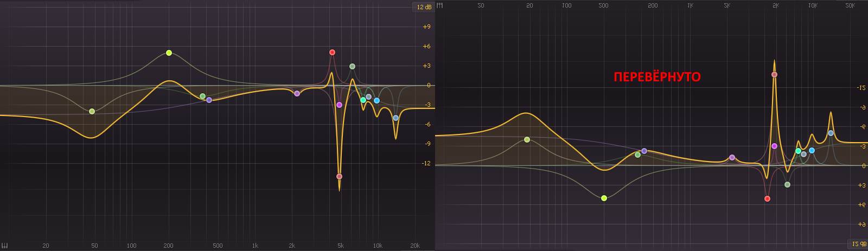The height and width of the screenshot is (251, 868).
Task: Select the bright red node in flipped EQ
Action: tap(767, 198)
